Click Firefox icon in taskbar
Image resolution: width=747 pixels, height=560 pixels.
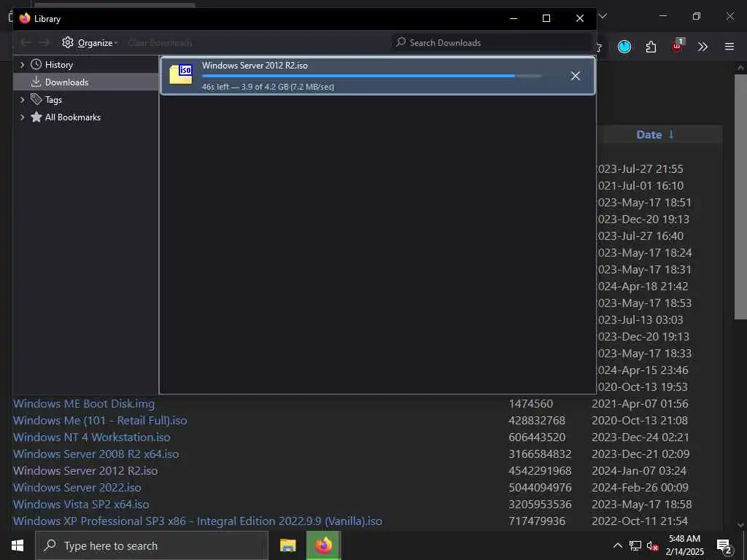(323, 545)
